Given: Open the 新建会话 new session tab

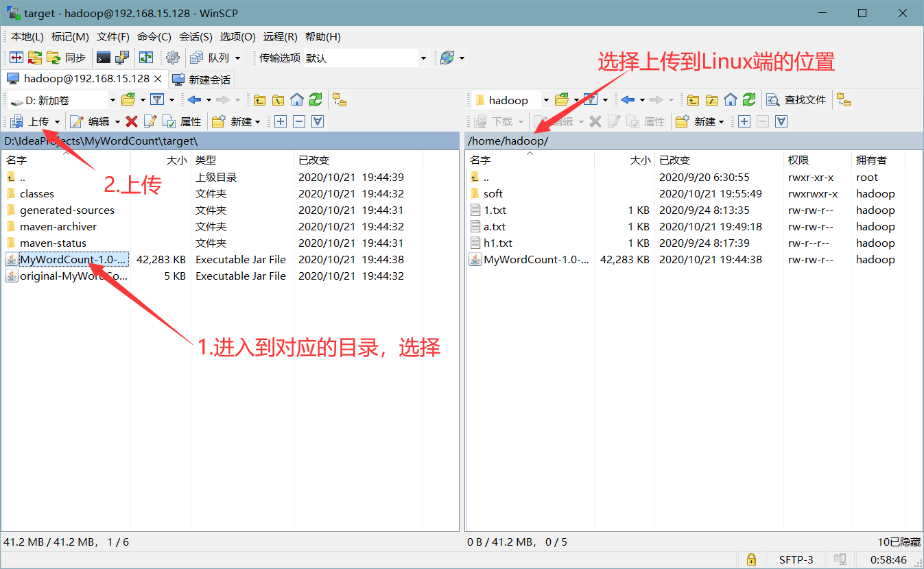Looking at the screenshot, I should pos(202,80).
